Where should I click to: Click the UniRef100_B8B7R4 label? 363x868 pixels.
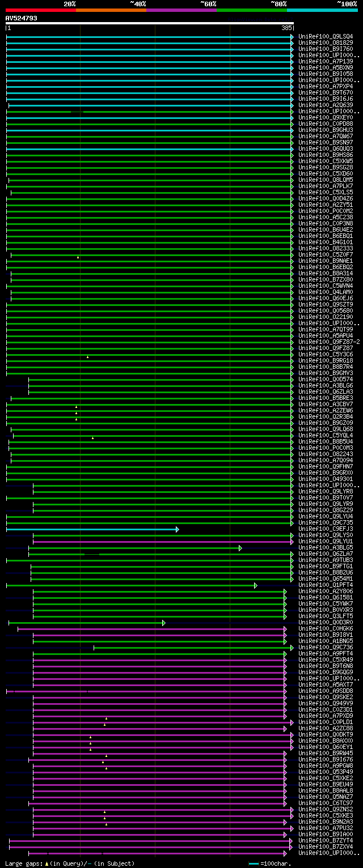326,367
